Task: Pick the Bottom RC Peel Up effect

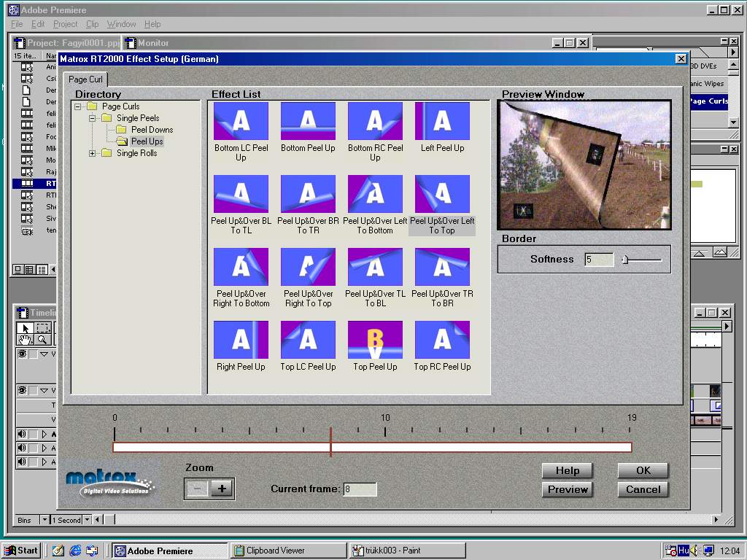Action: [375, 121]
